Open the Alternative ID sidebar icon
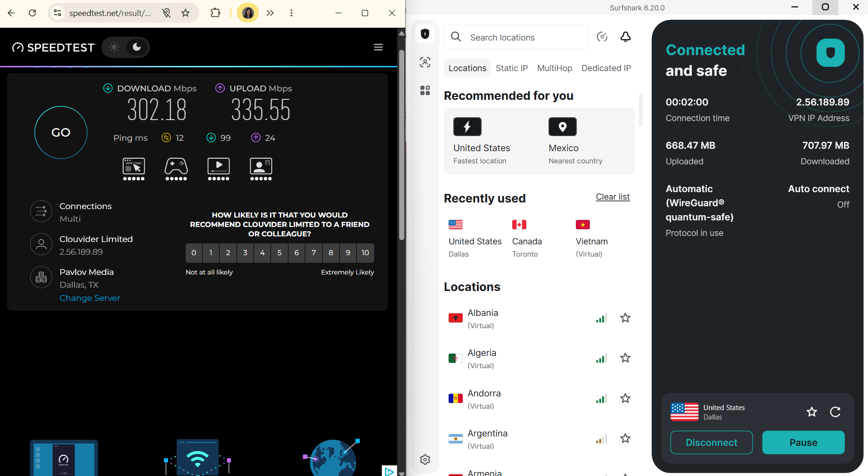 (425, 62)
